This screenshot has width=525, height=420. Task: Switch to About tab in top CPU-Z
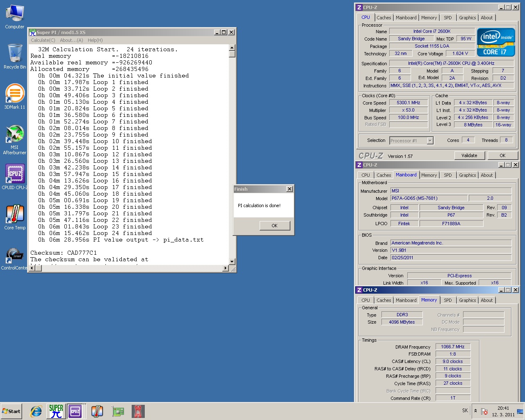[x=487, y=18]
